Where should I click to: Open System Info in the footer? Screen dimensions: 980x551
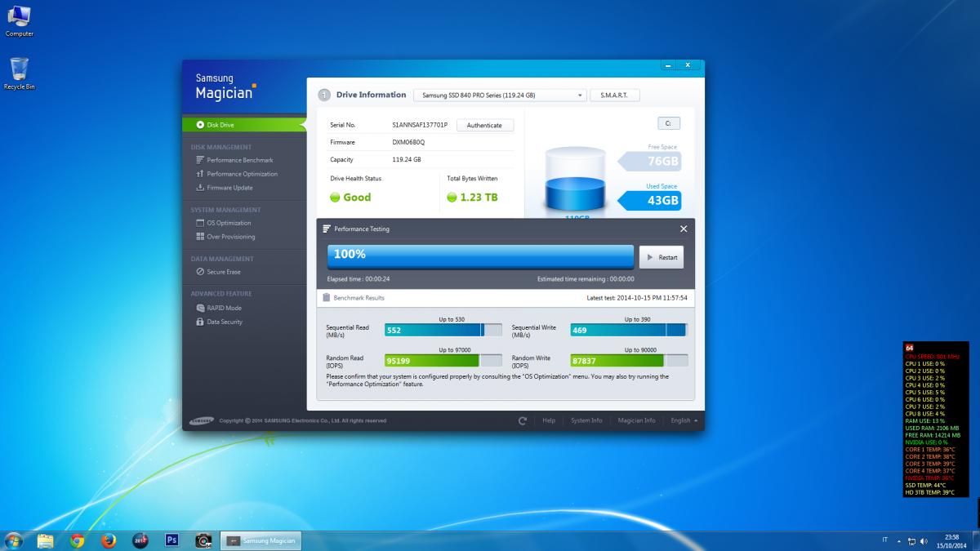(x=586, y=420)
